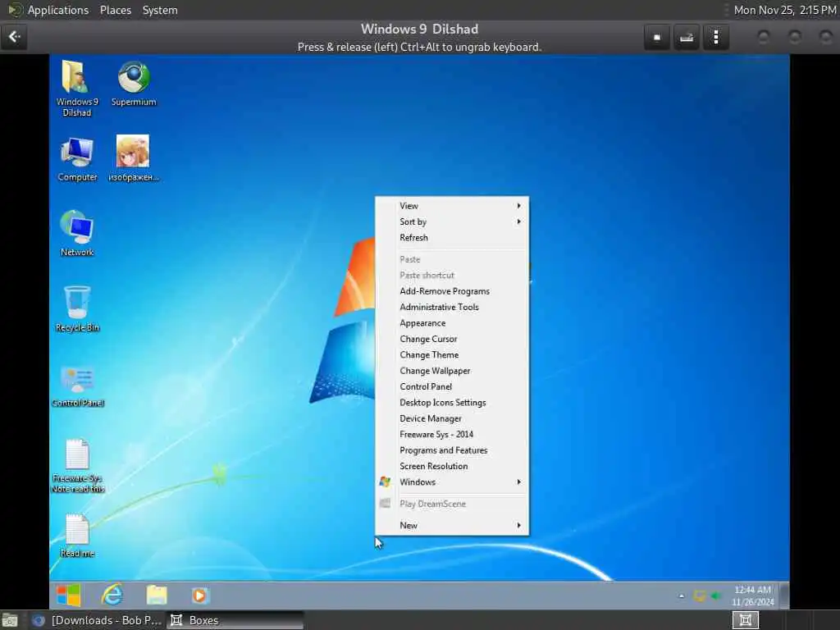Open the Windows 9 Dilshad folder icon
840x630 pixels.
point(76,89)
